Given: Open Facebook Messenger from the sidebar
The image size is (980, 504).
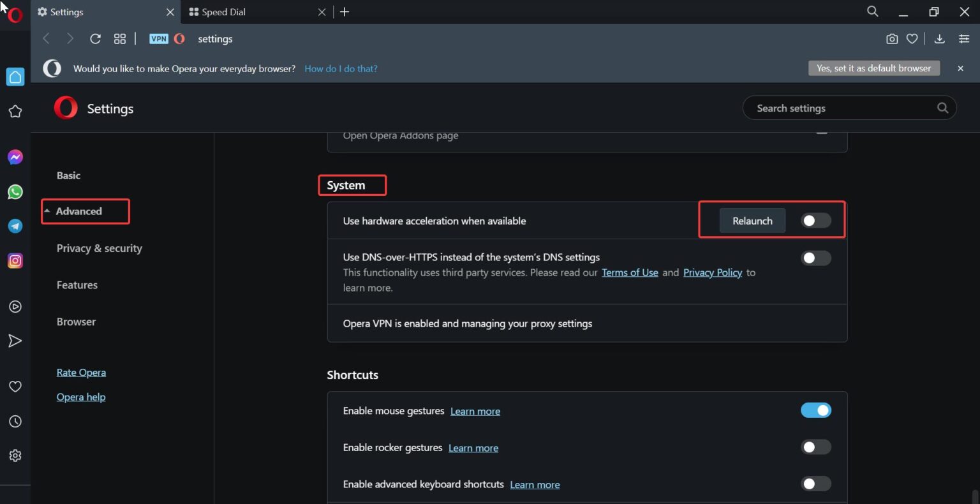Looking at the screenshot, I should point(15,156).
